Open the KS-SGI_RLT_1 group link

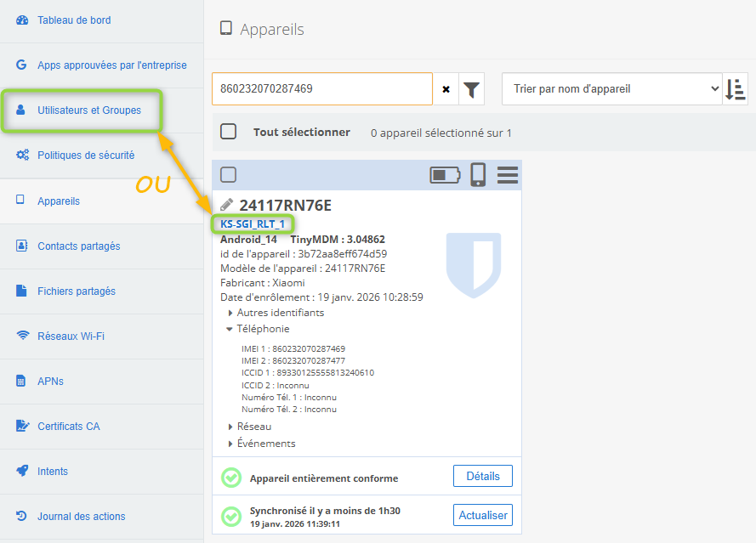[x=253, y=224]
